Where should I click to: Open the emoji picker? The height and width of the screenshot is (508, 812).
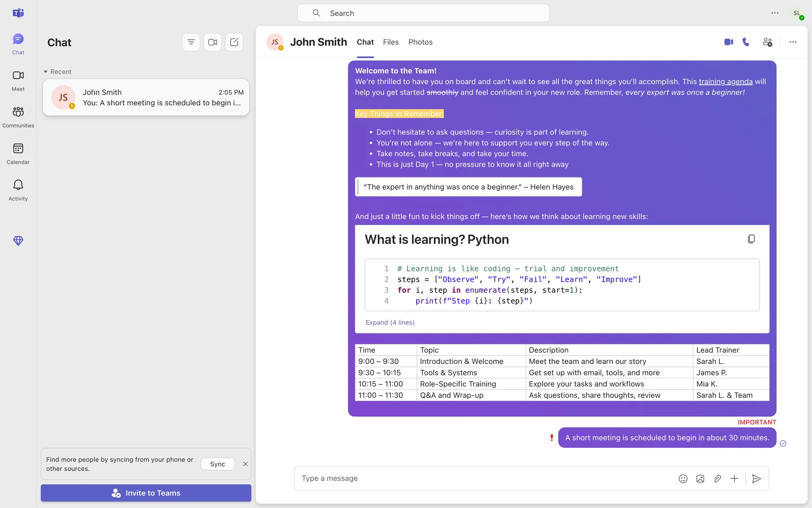click(x=683, y=479)
